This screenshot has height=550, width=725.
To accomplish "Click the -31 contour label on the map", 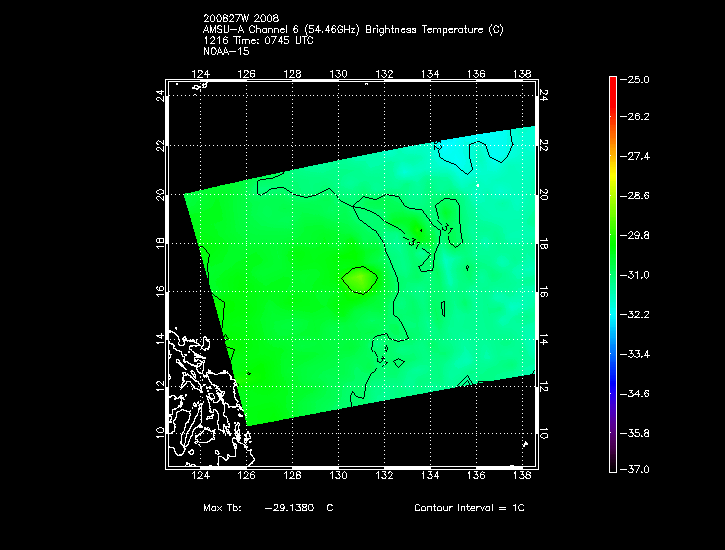I will click(x=415, y=242).
